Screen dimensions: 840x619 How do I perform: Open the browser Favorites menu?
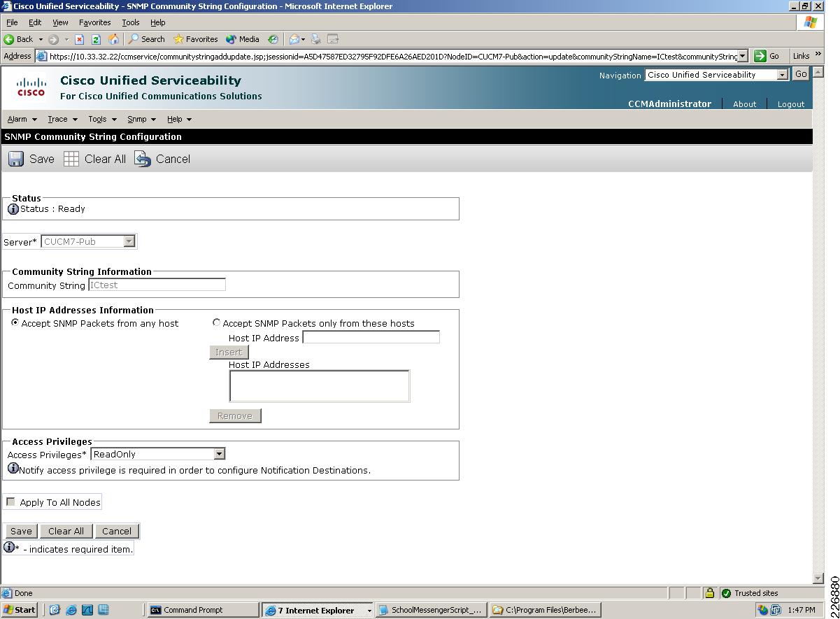(94, 22)
